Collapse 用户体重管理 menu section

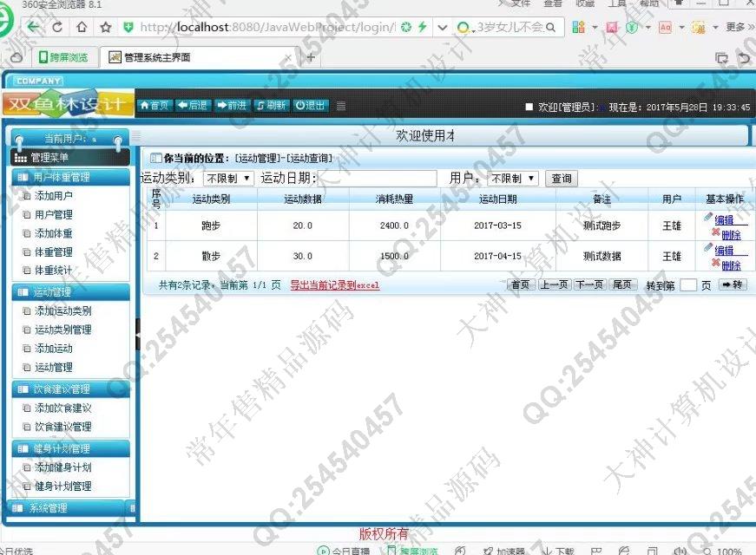point(70,177)
